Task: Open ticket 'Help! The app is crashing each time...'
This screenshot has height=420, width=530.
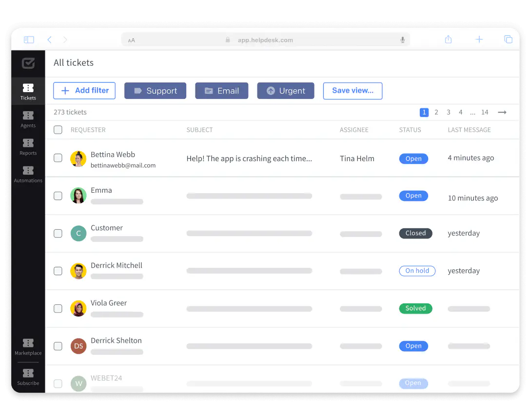Action: [x=249, y=159]
